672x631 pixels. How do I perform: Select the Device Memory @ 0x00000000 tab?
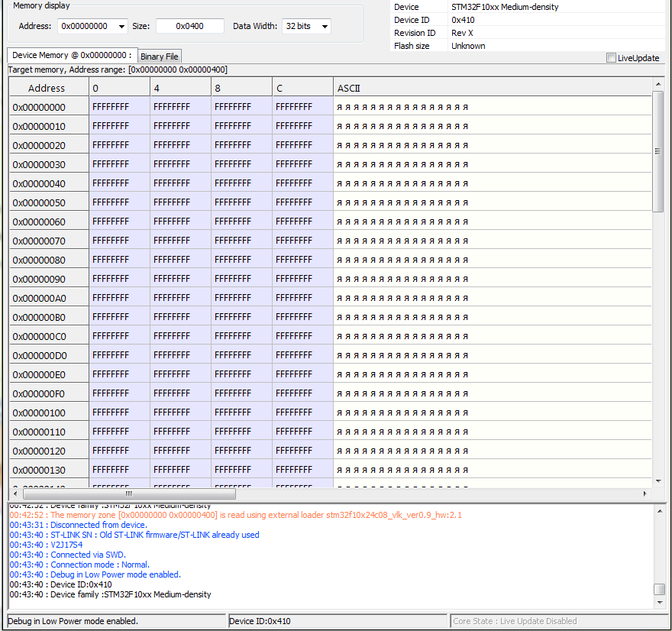[x=73, y=56]
